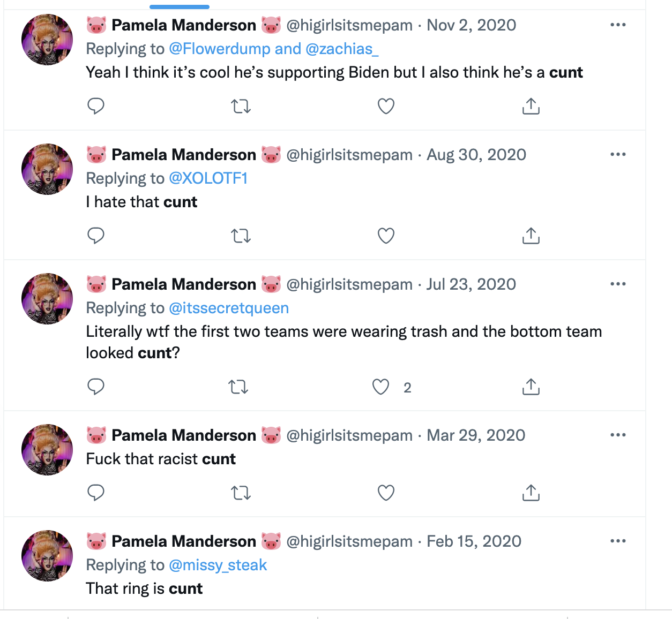The height and width of the screenshot is (619, 672).
Task: Open more options on Feb 15 tweet
Action: pyautogui.click(x=618, y=541)
